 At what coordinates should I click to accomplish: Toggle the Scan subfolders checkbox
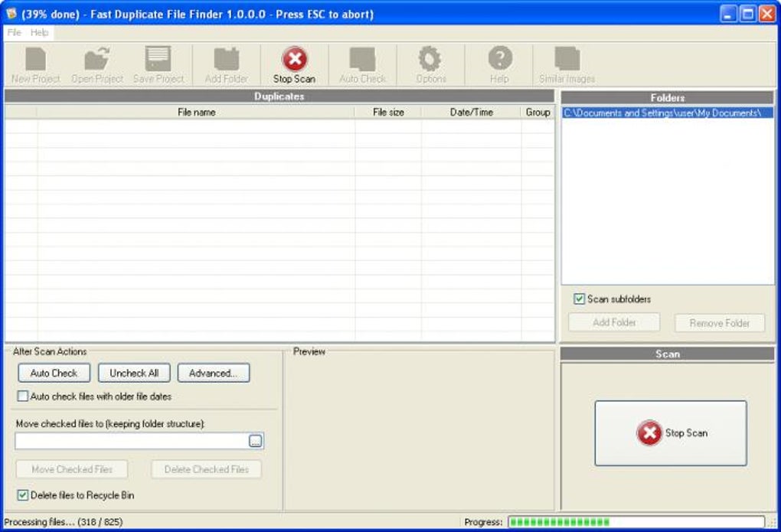coord(579,299)
